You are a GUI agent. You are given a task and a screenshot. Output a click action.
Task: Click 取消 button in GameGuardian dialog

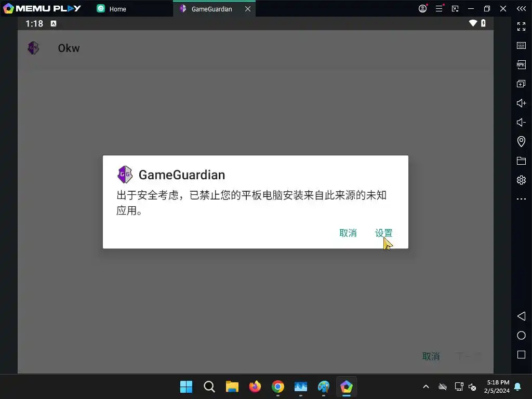pos(348,233)
